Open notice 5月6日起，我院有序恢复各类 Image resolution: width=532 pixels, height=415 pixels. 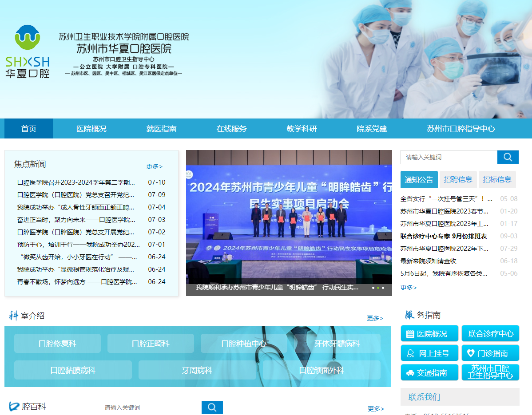pos(444,273)
